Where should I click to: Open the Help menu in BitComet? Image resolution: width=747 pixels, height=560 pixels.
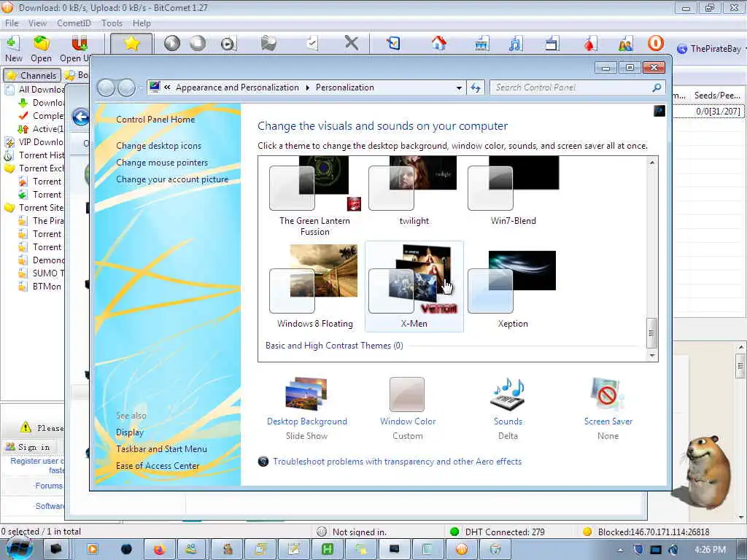coord(142,23)
